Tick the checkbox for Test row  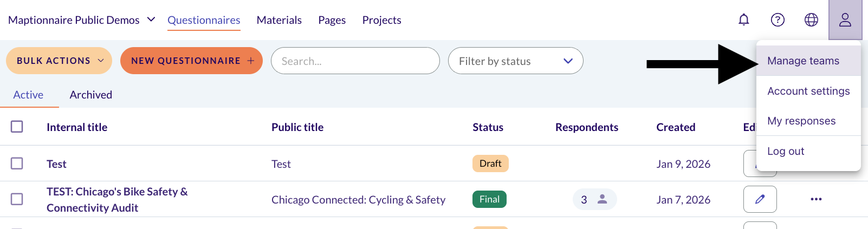coord(17,163)
